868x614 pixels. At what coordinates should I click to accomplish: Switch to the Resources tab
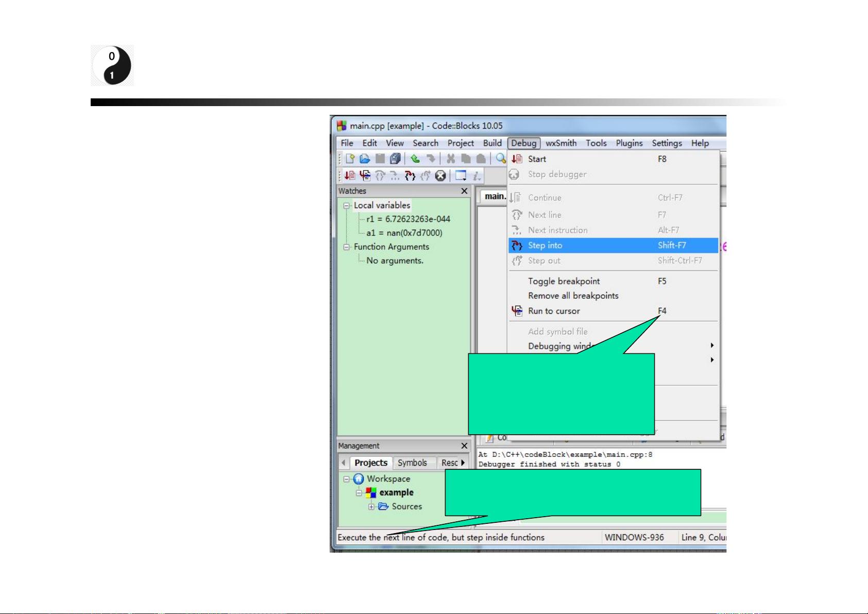pos(449,463)
